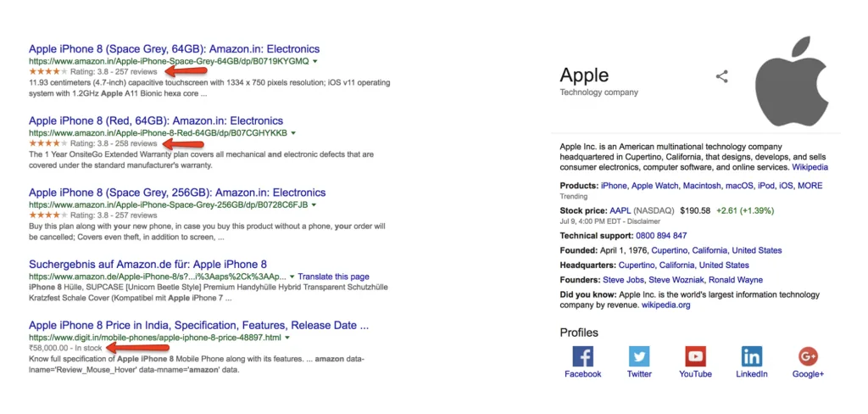This screenshot has width=868, height=414.
Task: Open Apple iPhone 8 (Red, 64GB) result
Action: [x=156, y=120]
